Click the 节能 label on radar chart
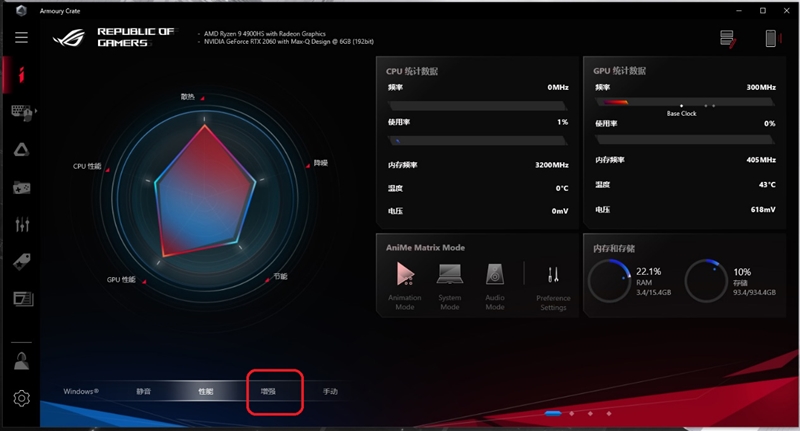The image size is (800, 431). [x=280, y=276]
